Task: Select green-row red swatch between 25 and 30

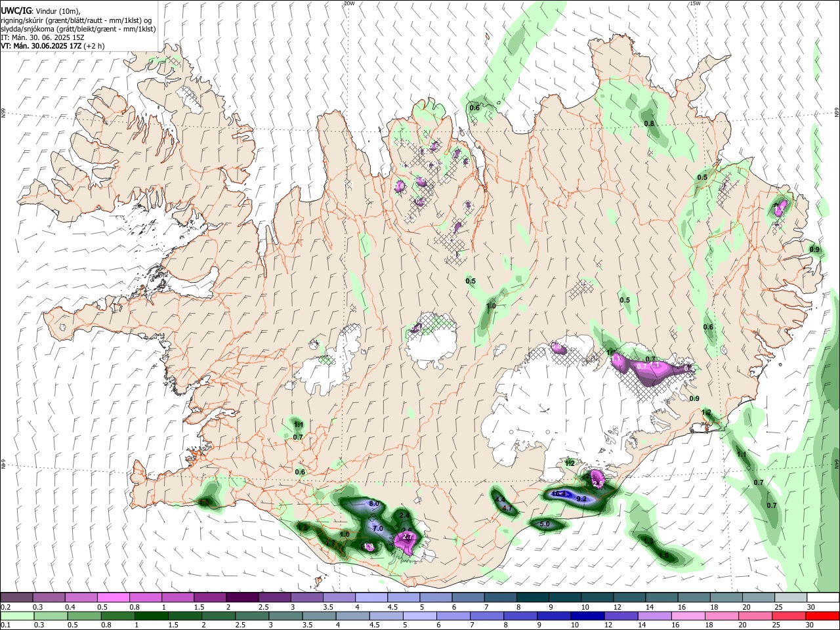Action: point(787,616)
